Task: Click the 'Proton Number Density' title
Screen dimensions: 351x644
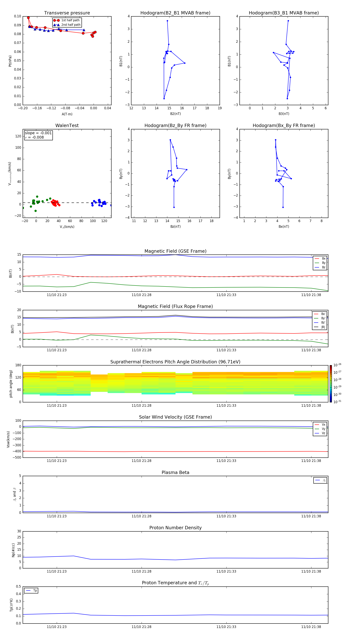Action: coord(175,528)
